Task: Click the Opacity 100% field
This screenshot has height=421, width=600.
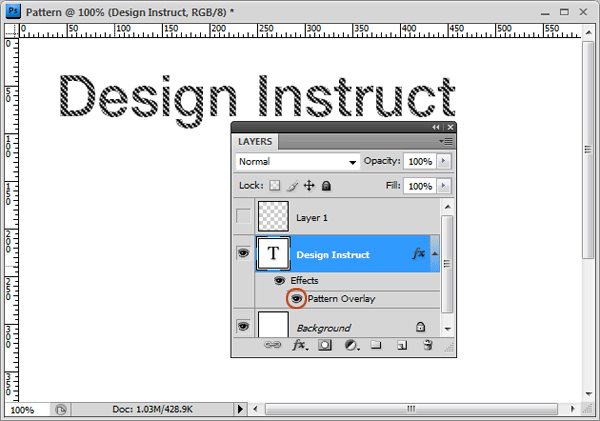Action: tap(420, 162)
